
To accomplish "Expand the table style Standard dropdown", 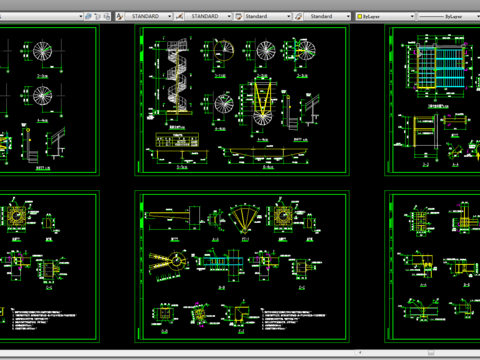I will 289,16.
